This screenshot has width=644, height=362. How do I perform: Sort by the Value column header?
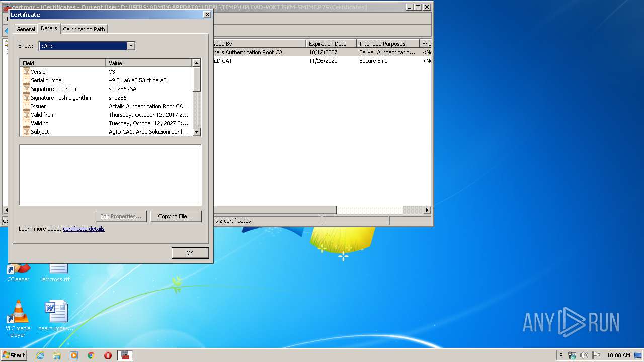(x=149, y=63)
